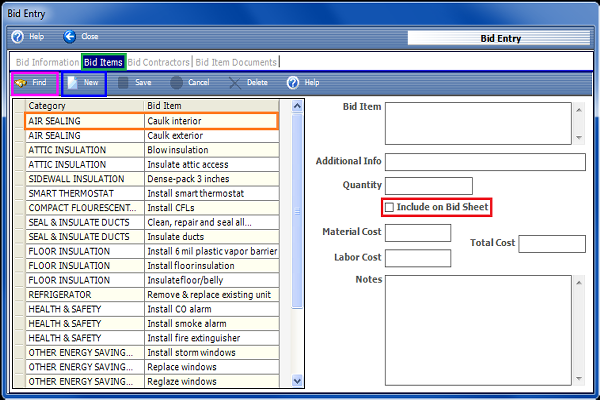Check Include on Bid Sheet box
This screenshot has width=600, height=400.
(x=389, y=207)
